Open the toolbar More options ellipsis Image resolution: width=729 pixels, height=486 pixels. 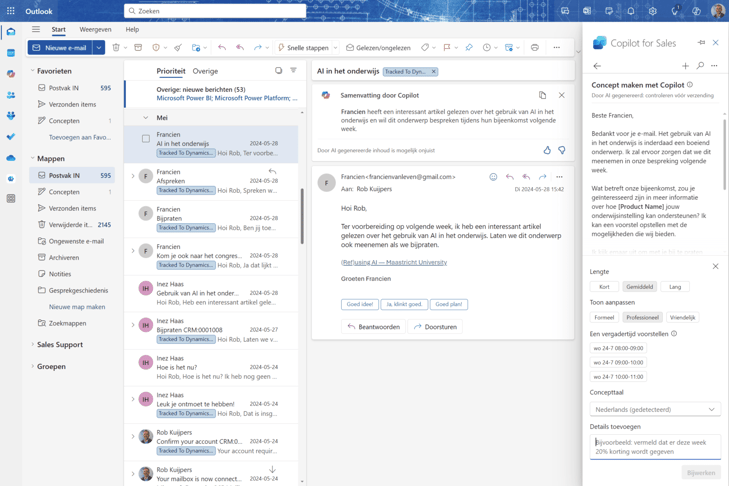(557, 47)
